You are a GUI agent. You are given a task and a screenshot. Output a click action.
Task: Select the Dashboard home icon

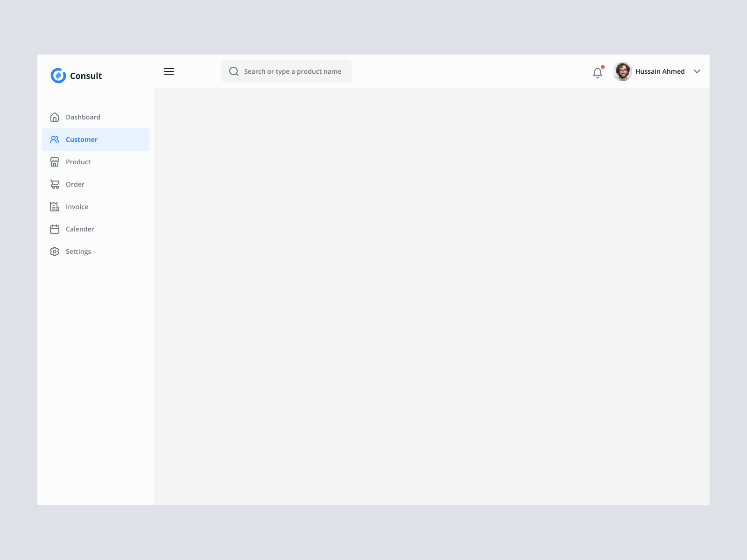pos(55,117)
